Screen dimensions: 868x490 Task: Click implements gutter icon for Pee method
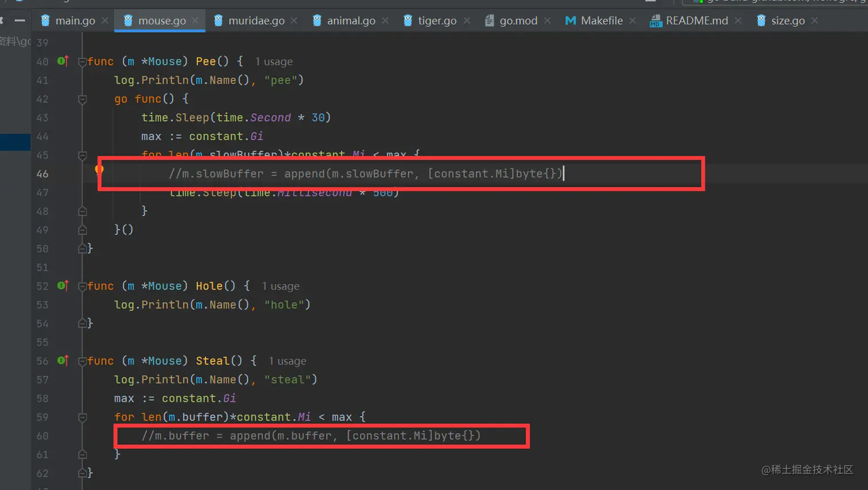pos(63,61)
